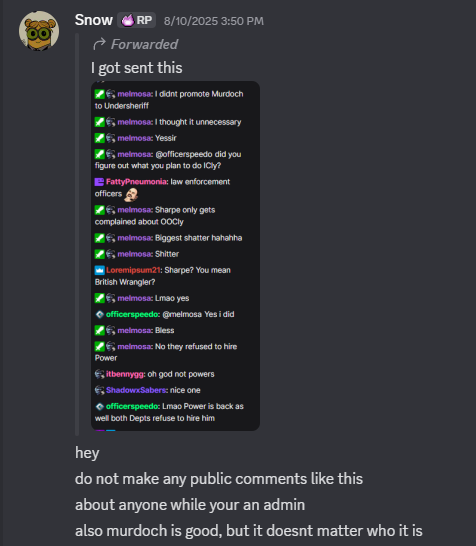Viewport: 476px width, 546px height.
Task: Open the forwarded chat screenshot image
Action: [175, 256]
